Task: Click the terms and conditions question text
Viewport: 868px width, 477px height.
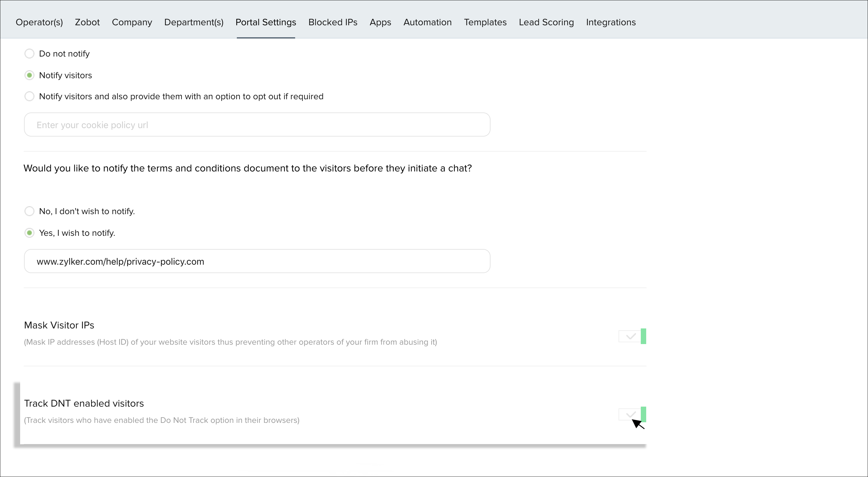Action: click(248, 168)
